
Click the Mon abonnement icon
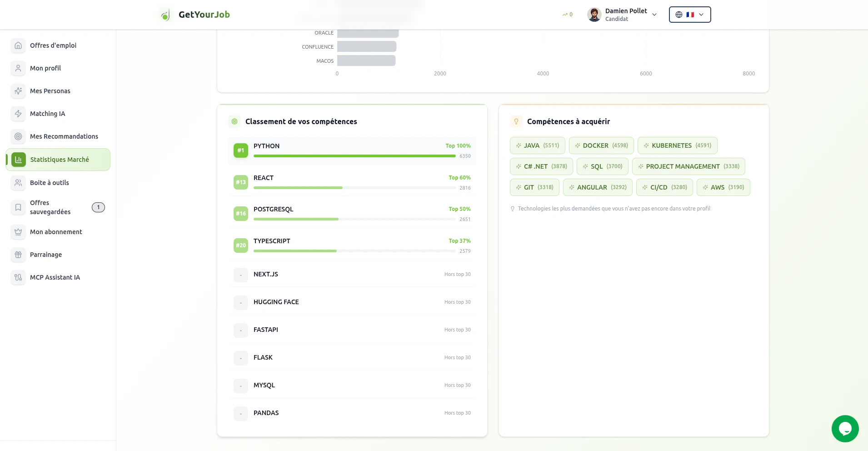18,232
